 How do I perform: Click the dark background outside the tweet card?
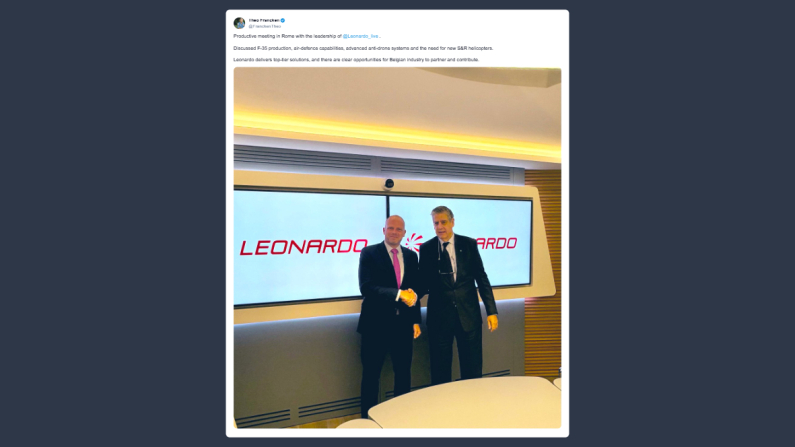pyautogui.click(x=112, y=223)
